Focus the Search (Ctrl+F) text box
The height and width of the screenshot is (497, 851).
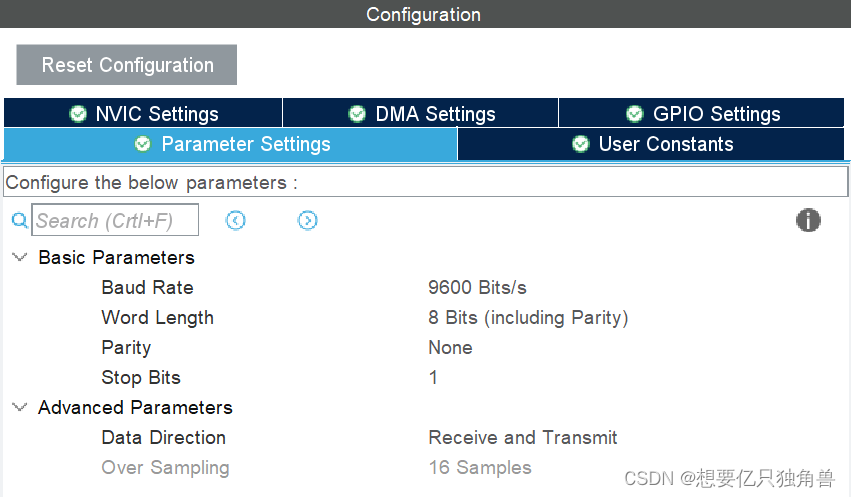(115, 221)
